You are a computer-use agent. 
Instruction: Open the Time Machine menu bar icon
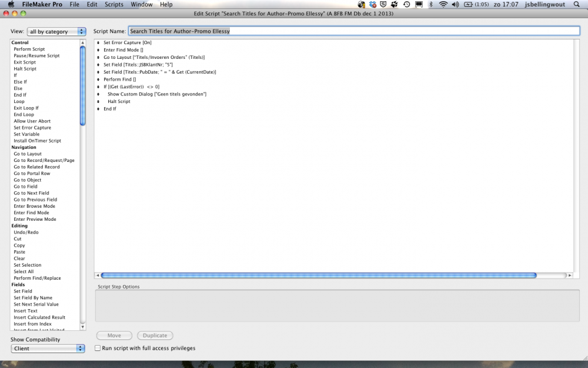[406, 5]
